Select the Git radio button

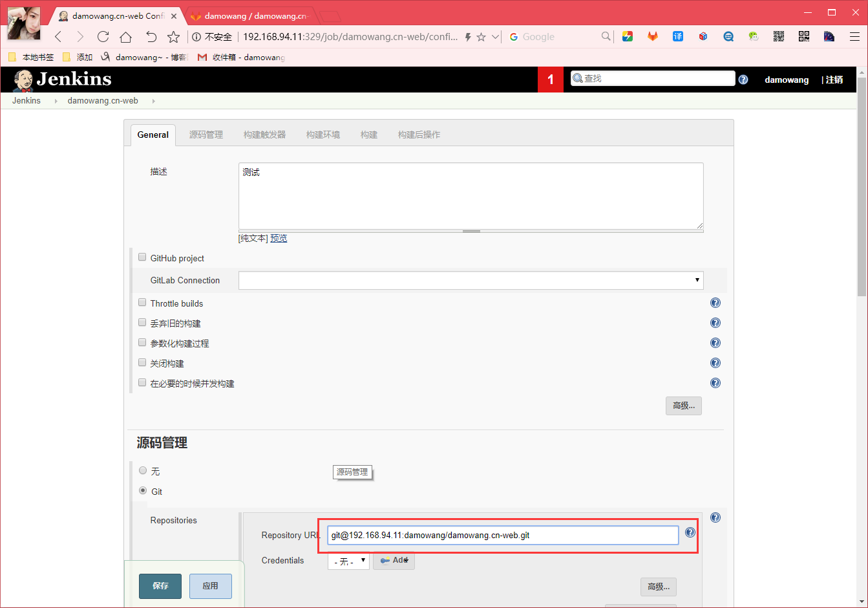[143, 490]
